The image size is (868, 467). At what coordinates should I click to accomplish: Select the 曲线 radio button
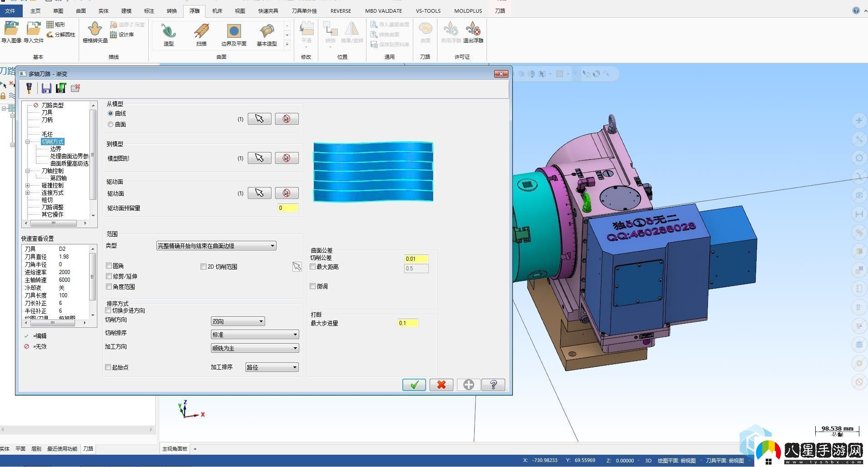(x=110, y=113)
